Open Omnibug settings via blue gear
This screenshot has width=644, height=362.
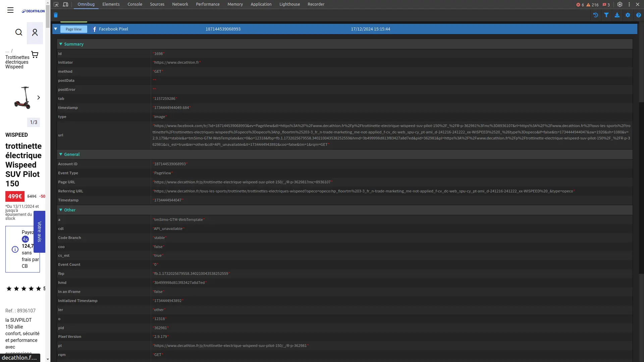[x=628, y=15]
